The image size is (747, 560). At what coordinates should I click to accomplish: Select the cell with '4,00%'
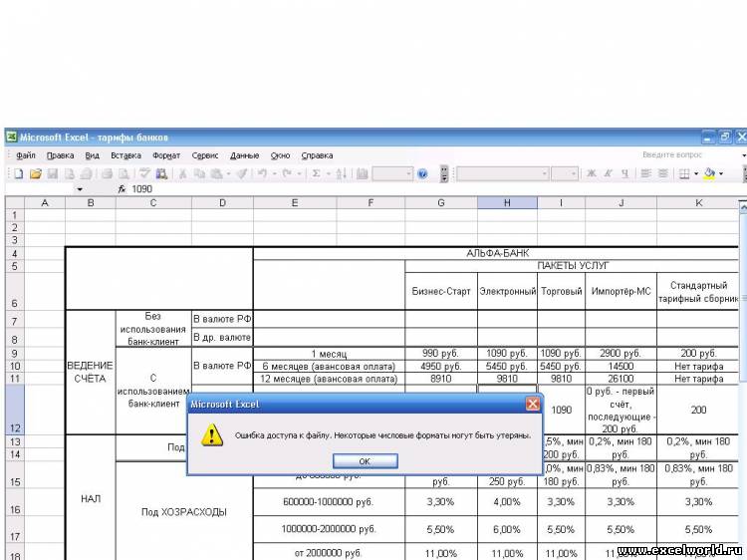point(507,502)
